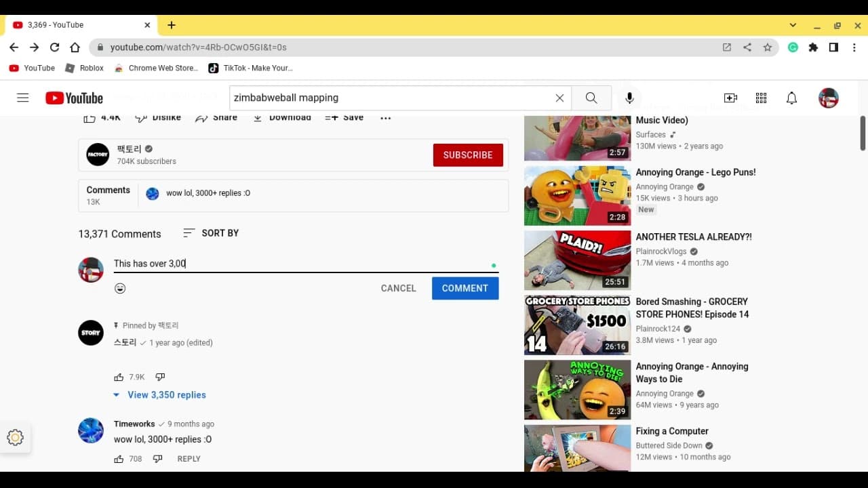
Task: Open the browser home page
Action: click(75, 47)
